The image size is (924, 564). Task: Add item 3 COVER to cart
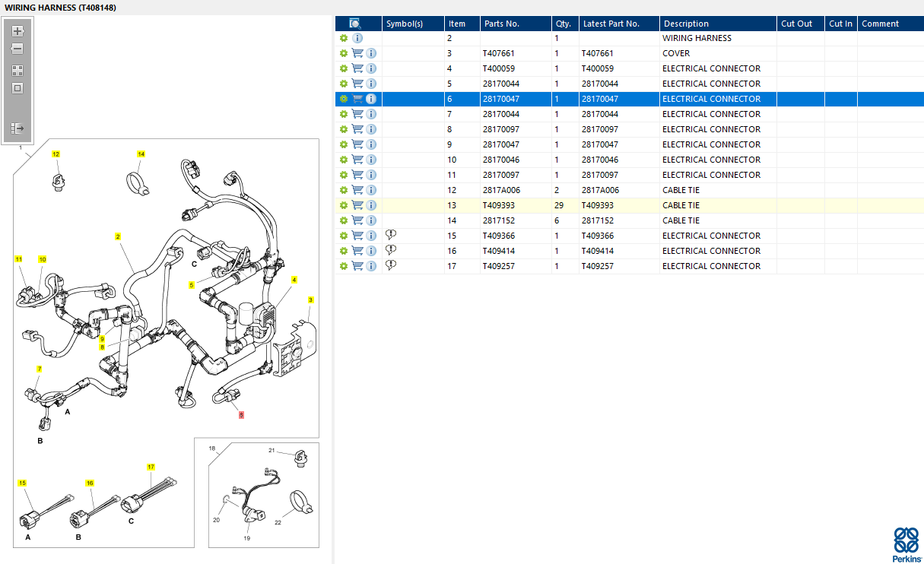pyautogui.click(x=357, y=53)
